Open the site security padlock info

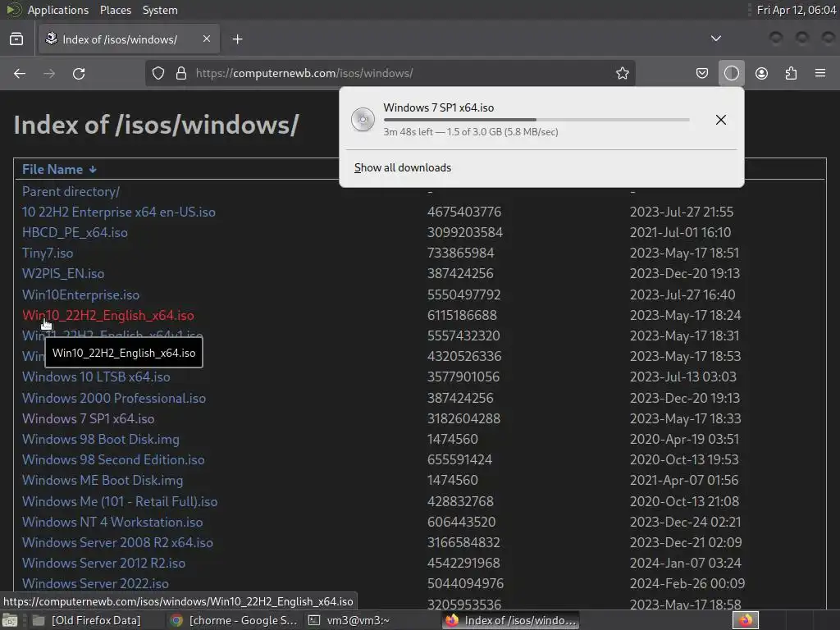(181, 73)
